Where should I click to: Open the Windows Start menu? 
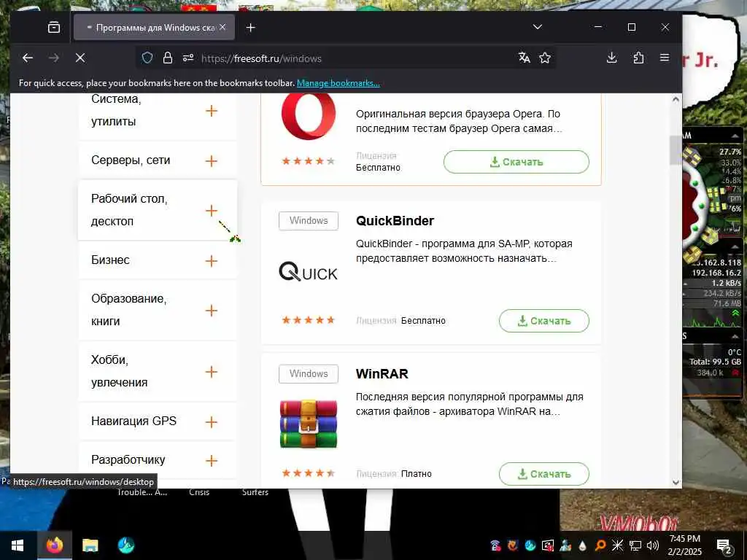point(18,545)
